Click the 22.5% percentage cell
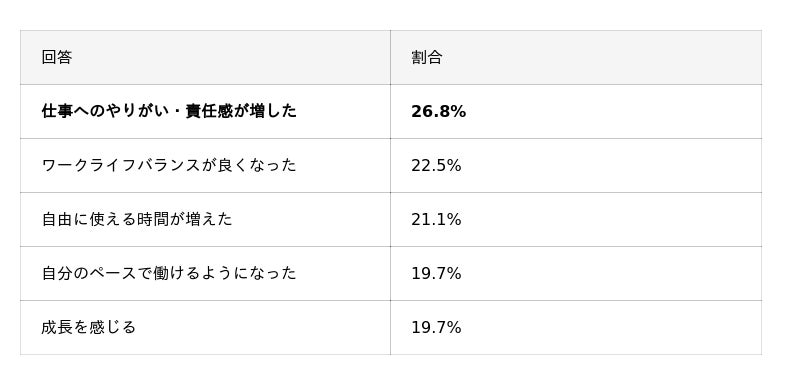The height and width of the screenshot is (385, 800). click(576, 165)
